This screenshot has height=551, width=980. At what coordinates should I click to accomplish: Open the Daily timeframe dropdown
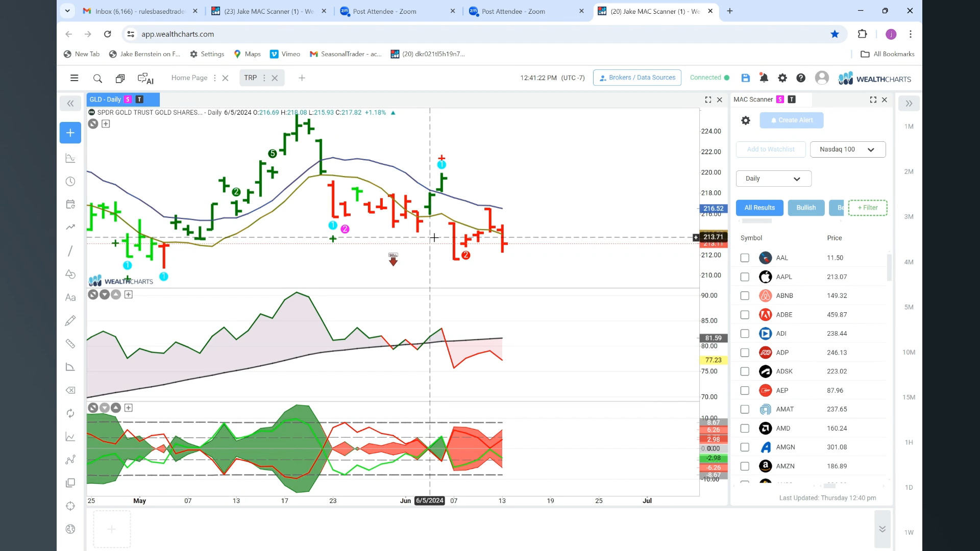click(x=773, y=179)
